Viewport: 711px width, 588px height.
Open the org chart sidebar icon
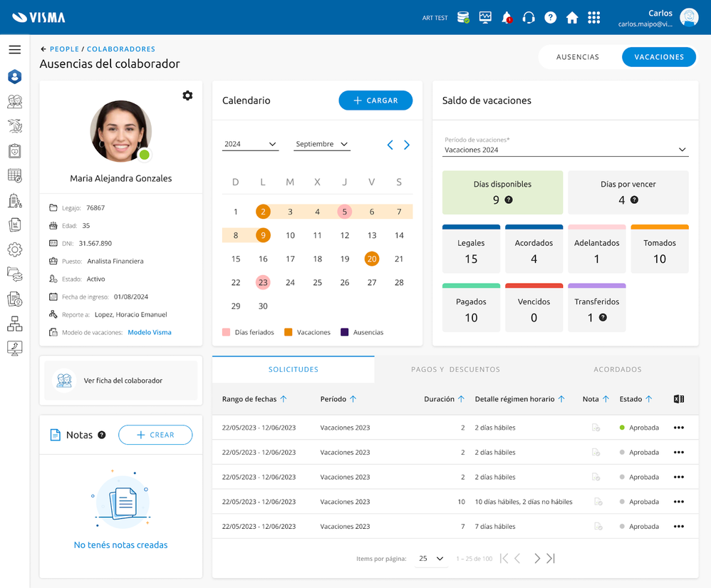pyautogui.click(x=14, y=324)
